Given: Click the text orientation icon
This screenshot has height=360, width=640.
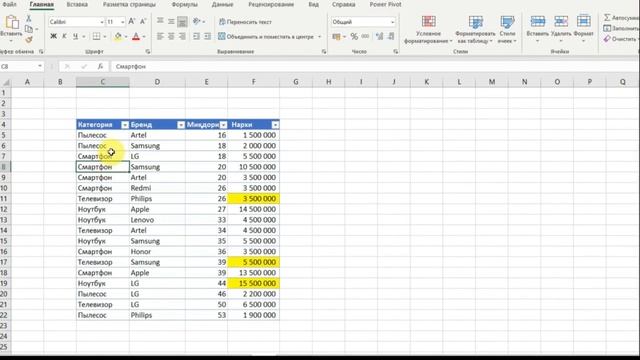Looking at the screenshot, I should click(197, 21).
